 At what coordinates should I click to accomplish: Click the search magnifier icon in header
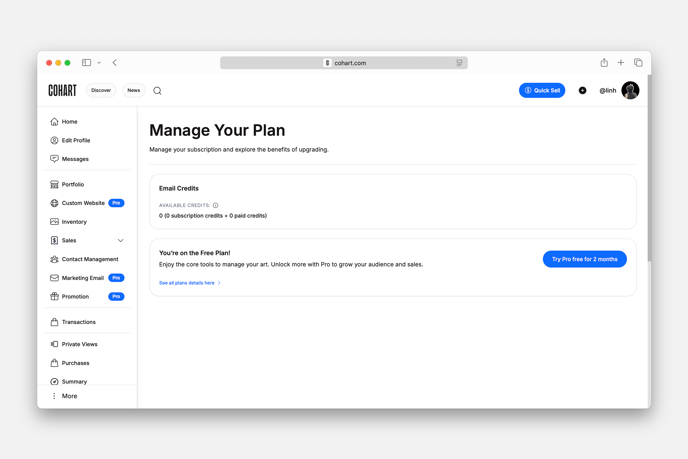pos(157,91)
